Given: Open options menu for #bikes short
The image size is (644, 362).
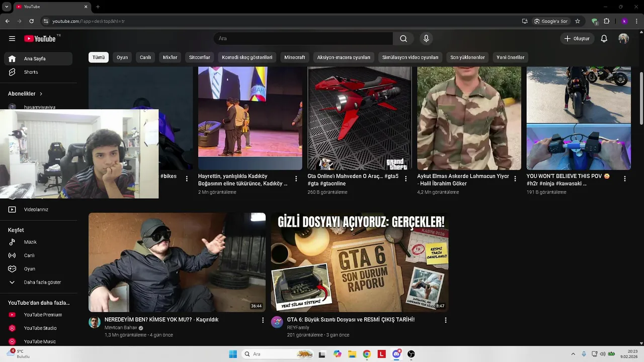Looking at the screenshot, I should coord(187,178).
